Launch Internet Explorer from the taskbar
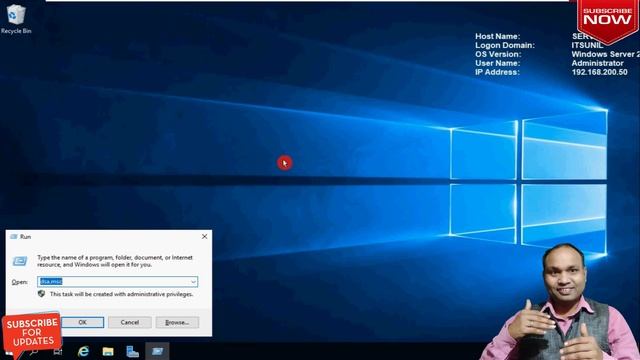The width and height of the screenshot is (640, 360). [x=84, y=351]
